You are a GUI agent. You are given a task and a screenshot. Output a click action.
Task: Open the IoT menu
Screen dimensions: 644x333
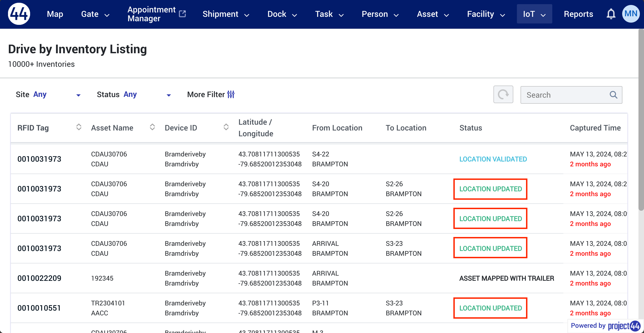coord(534,14)
